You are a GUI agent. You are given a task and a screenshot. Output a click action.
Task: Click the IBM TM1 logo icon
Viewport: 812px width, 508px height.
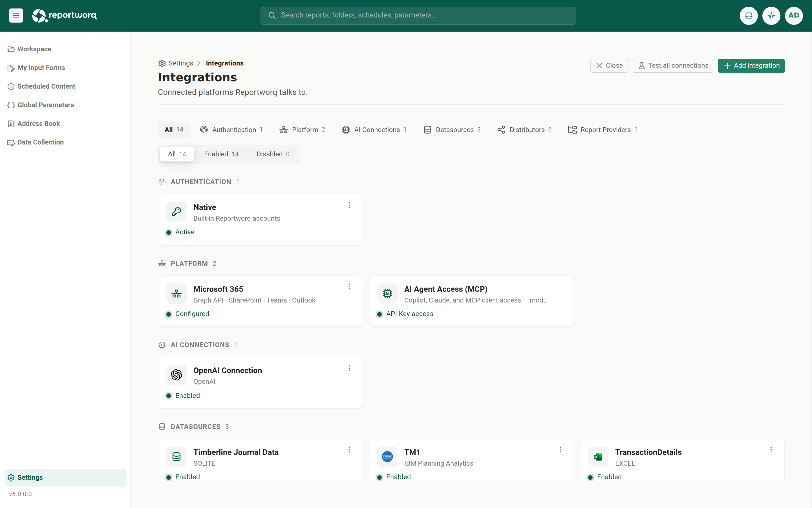point(387,457)
